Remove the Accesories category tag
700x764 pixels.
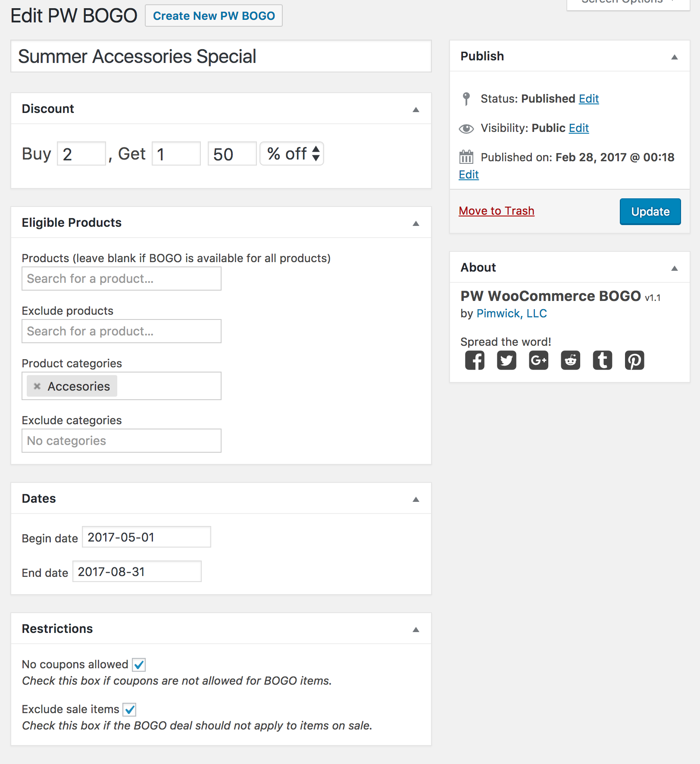pyautogui.click(x=37, y=386)
